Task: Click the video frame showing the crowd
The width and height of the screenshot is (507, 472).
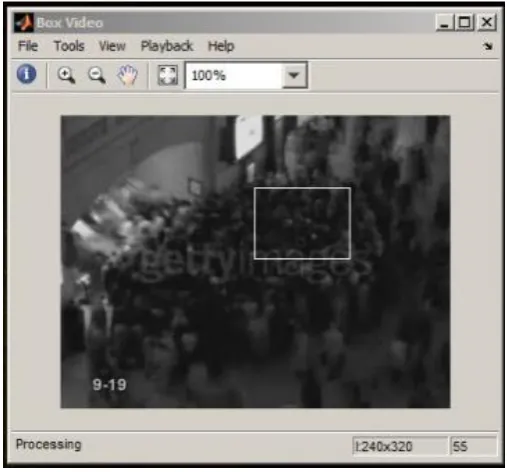Action: [x=255, y=262]
